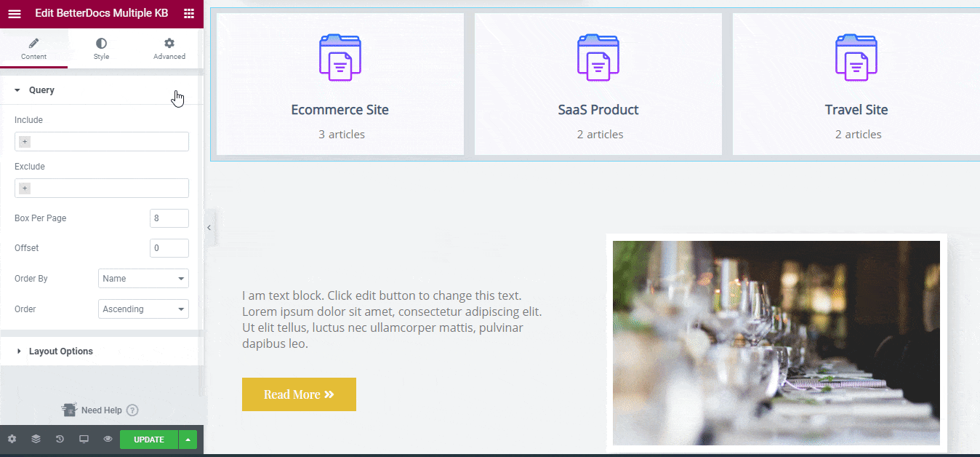Image resolution: width=980 pixels, height=457 pixels.
Task: Open the Navigator layers icon
Action: [x=36, y=440]
